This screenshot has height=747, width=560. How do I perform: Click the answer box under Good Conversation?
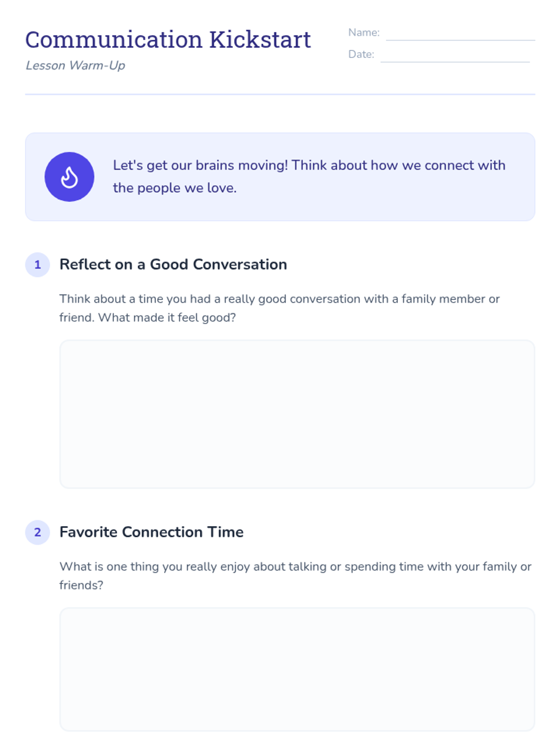click(297, 414)
